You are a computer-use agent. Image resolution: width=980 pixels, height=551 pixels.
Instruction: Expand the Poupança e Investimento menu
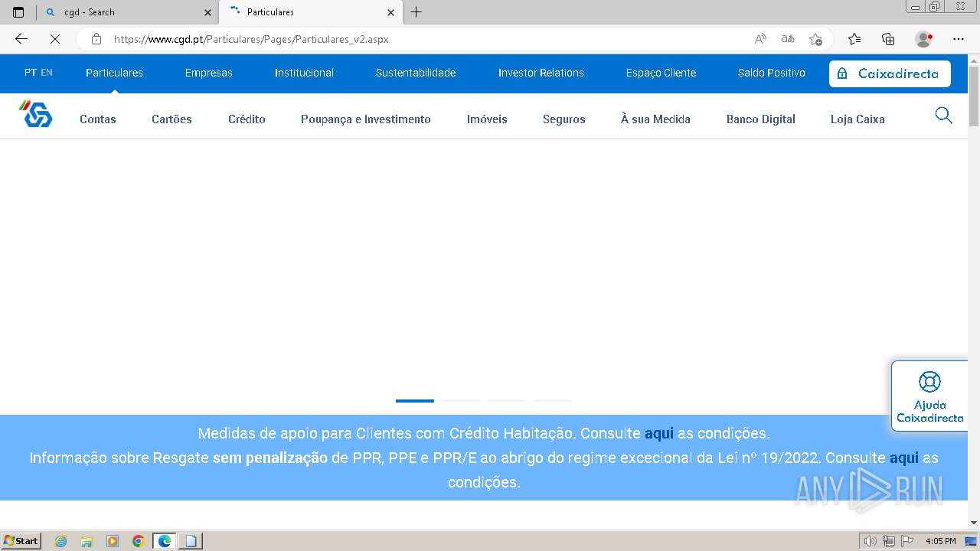coord(366,119)
